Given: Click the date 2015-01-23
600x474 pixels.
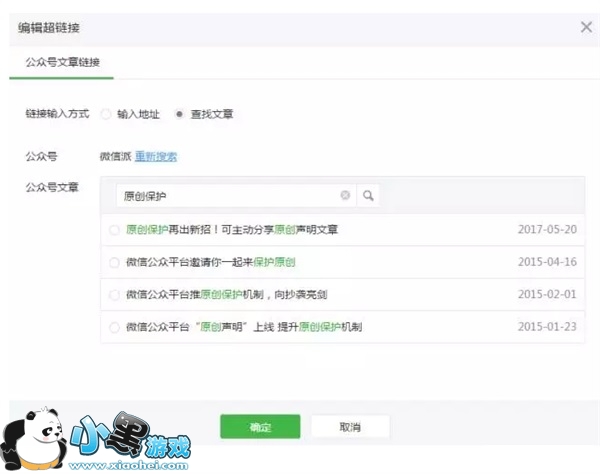Looking at the screenshot, I should point(547,327).
